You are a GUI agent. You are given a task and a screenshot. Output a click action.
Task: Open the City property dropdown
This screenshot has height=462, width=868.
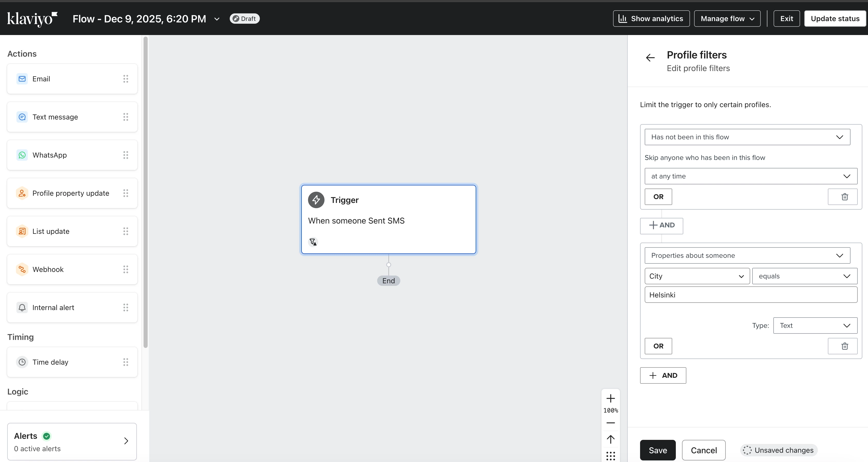[x=696, y=276]
